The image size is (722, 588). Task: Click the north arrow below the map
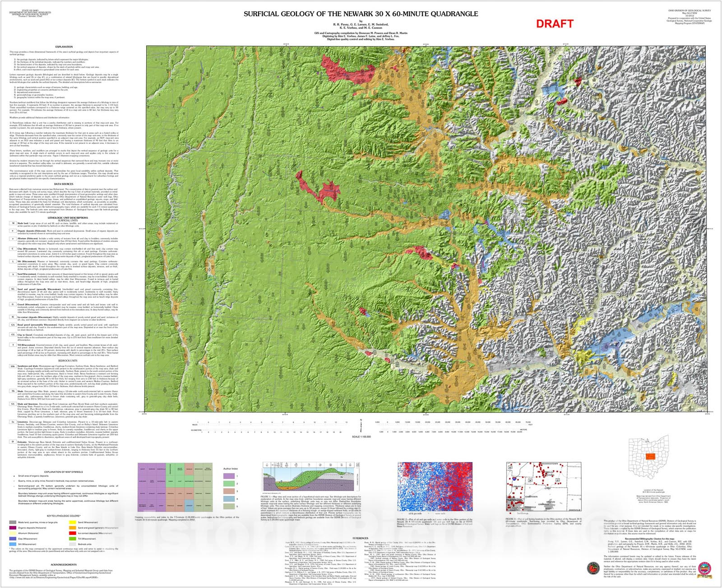361,425
